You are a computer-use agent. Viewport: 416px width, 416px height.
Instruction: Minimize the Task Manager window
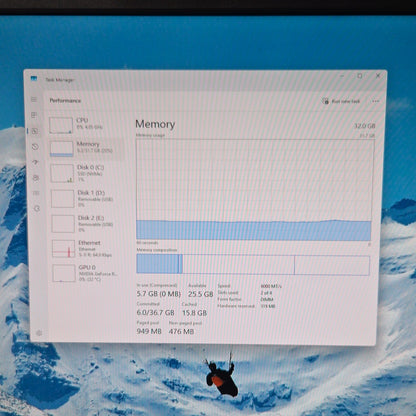[x=342, y=76]
